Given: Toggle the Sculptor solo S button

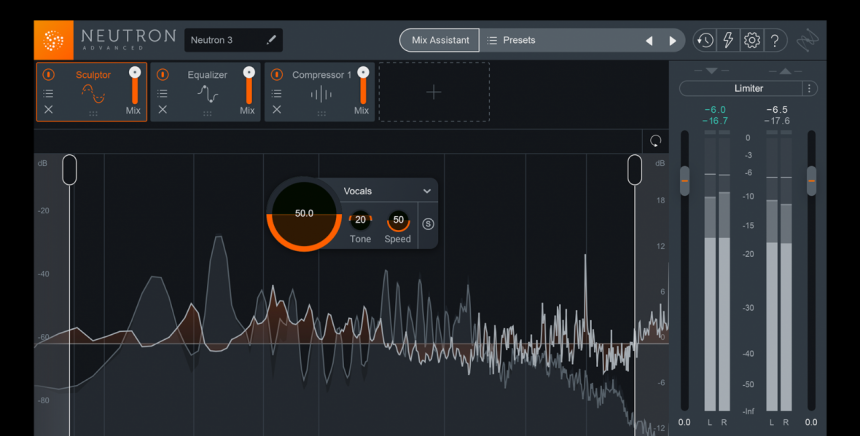Looking at the screenshot, I should click(x=428, y=224).
